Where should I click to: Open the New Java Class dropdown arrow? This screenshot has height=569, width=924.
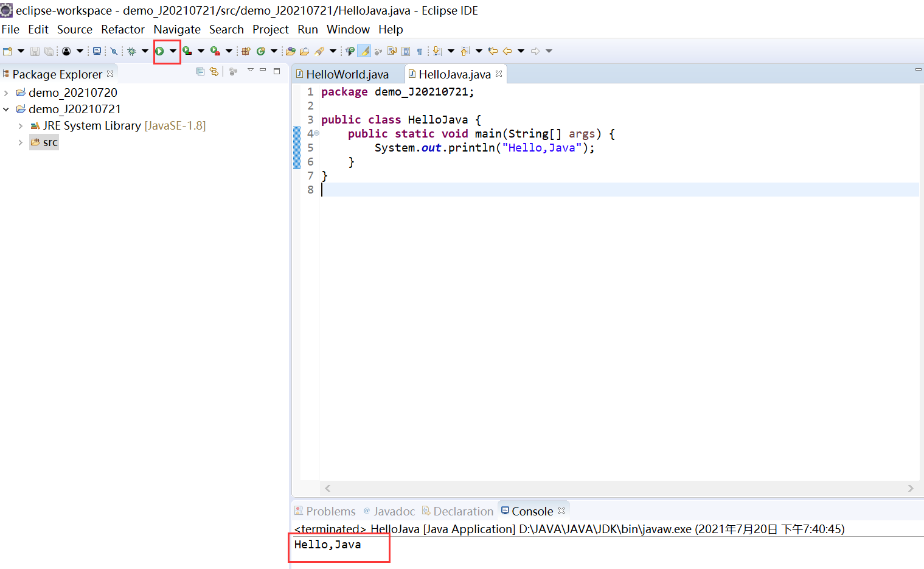[274, 51]
